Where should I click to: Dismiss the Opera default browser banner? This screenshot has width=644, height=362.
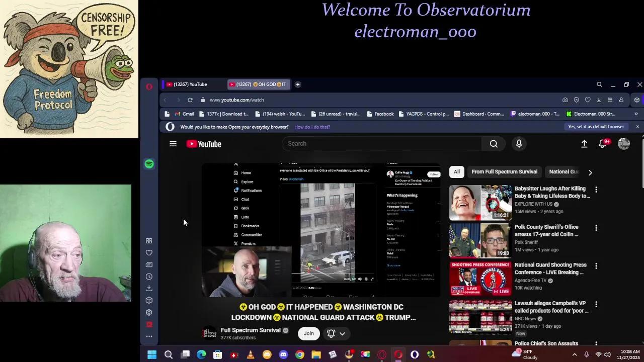click(x=637, y=127)
